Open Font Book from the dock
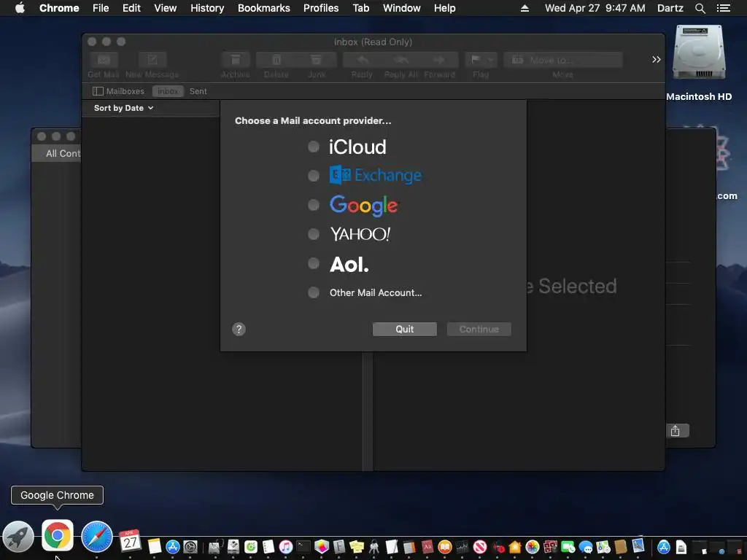 (x=339, y=547)
